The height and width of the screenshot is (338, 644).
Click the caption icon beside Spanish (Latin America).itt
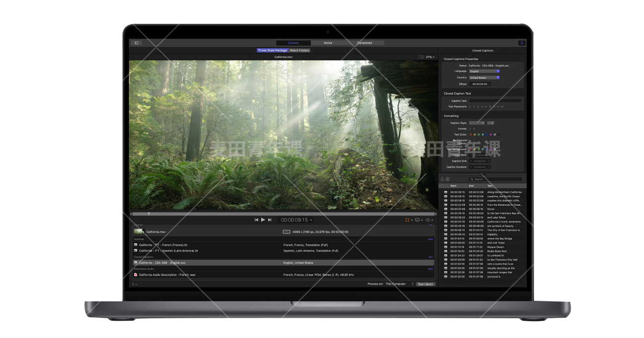tap(136, 251)
